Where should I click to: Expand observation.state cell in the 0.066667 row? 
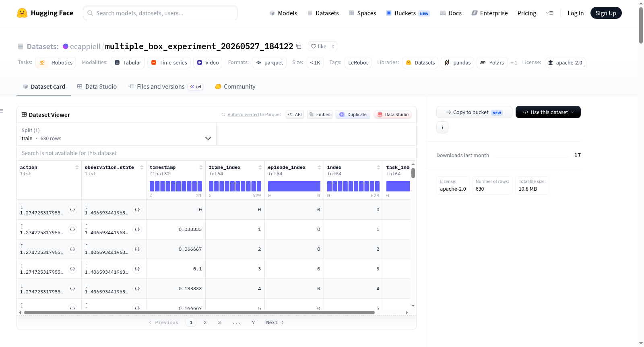(x=137, y=249)
